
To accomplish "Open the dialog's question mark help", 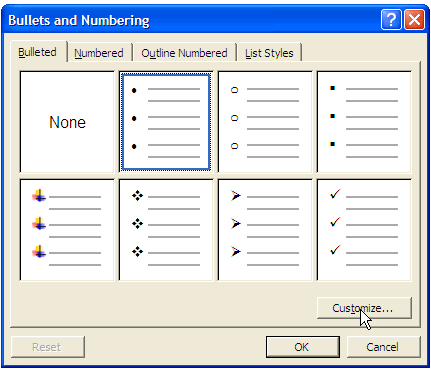I will pyautogui.click(x=391, y=20).
